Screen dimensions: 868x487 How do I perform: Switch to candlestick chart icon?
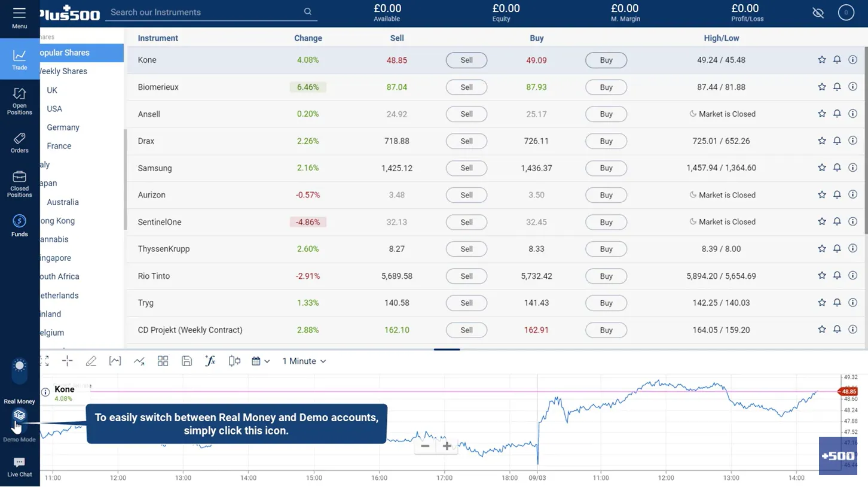pos(234,361)
